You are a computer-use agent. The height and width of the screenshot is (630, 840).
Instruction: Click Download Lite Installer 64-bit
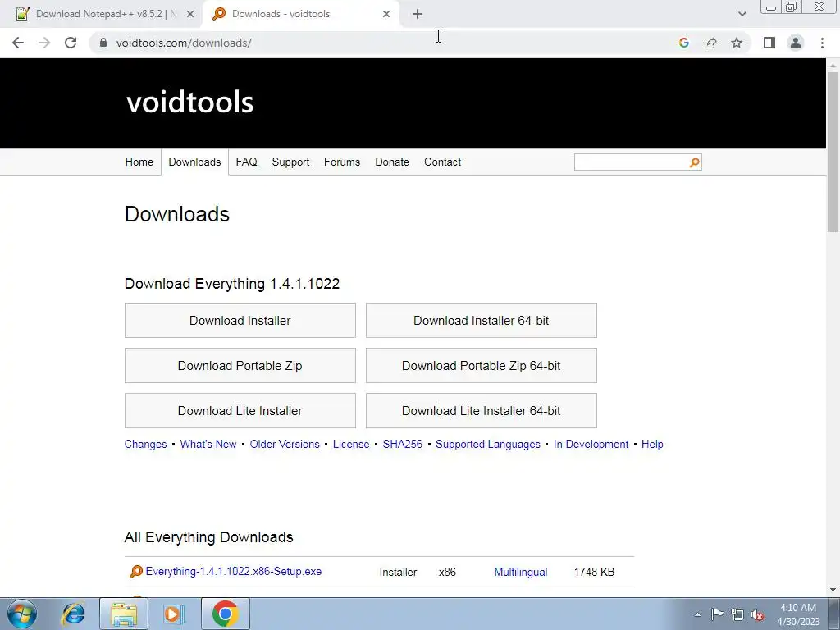(x=481, y=411)
